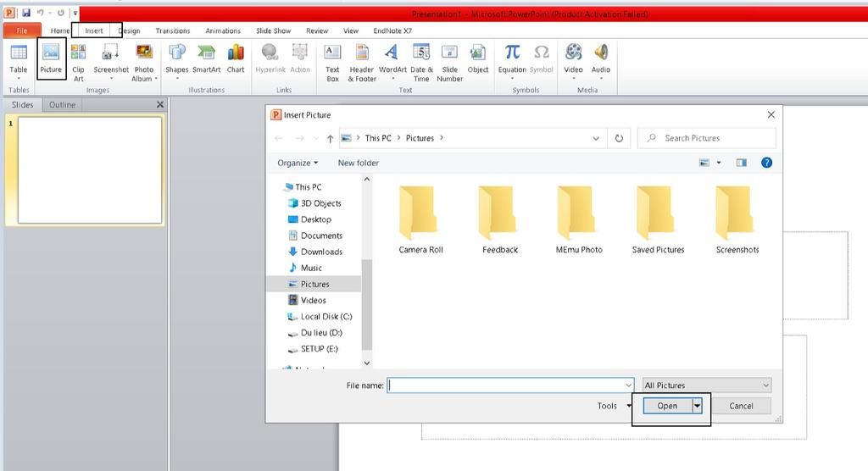
Task: Open Clip Art from the ribbon
Action: [x=78, y=62]
